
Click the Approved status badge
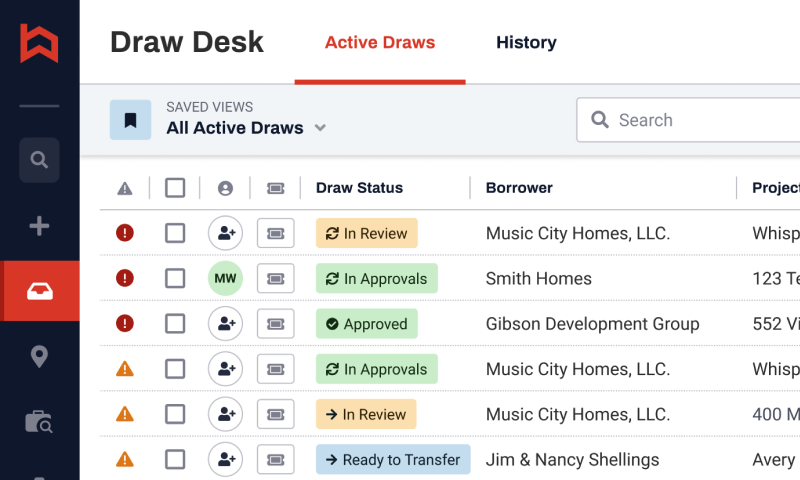point(367,324)
